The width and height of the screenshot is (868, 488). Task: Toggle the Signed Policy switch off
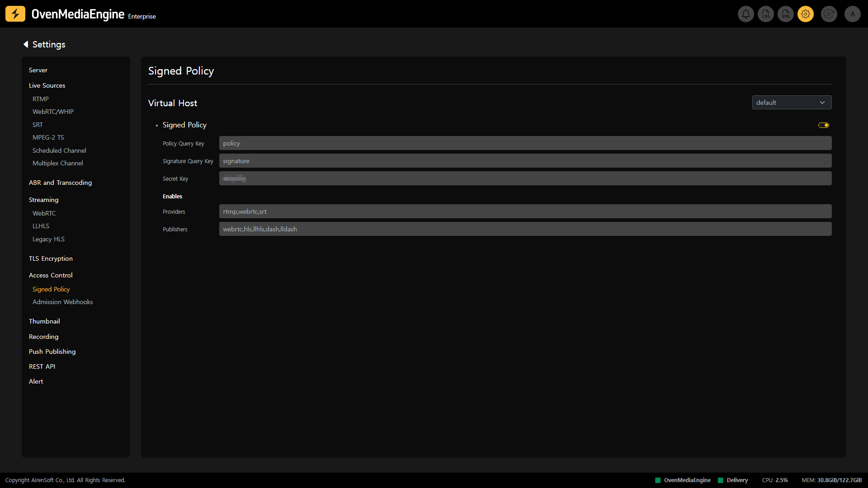click(824, 125)
